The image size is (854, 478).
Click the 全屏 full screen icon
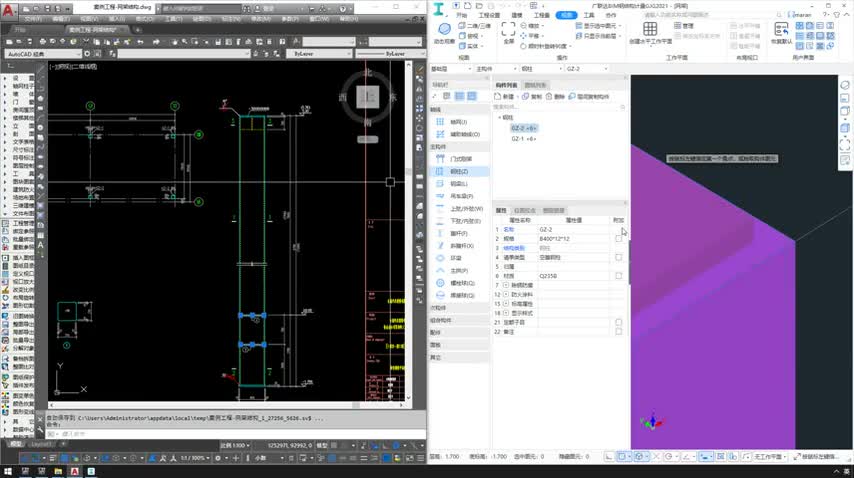(x=508, y=30)
